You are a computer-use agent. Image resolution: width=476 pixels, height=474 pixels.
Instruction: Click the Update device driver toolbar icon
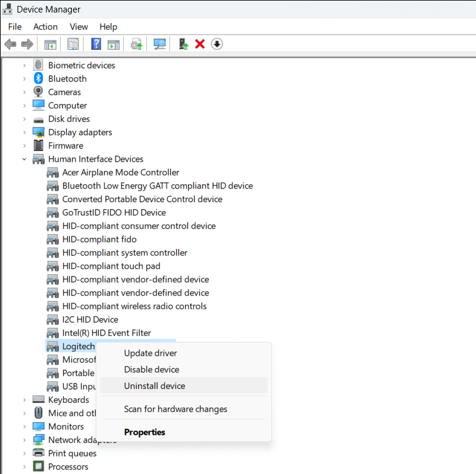coord(184,44)
